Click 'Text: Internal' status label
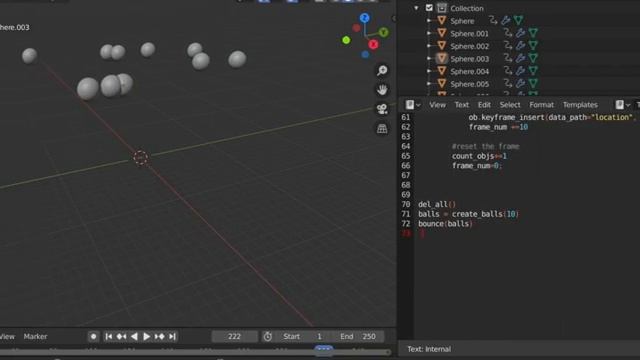 429,349
